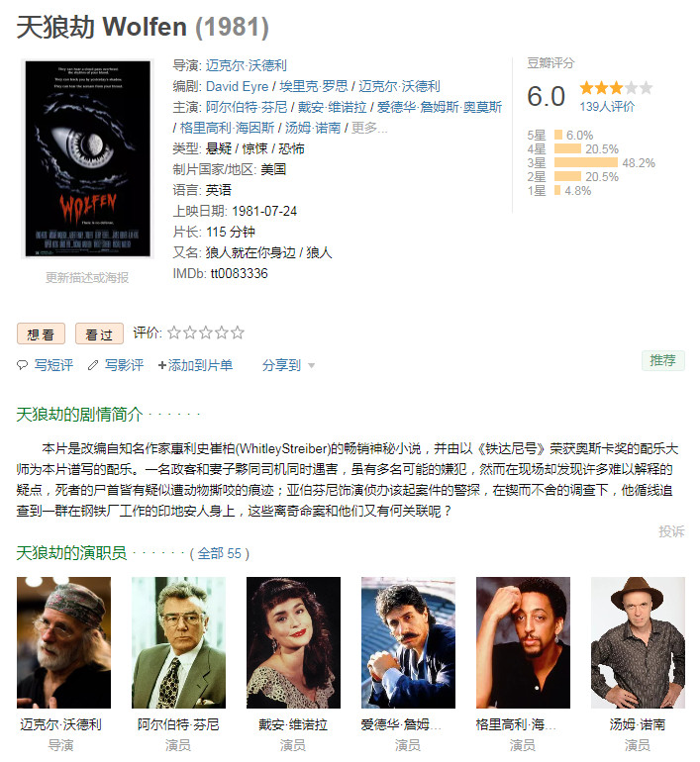Screen dimensions: 700x762
Task: Mark movie as 想看
Action: (x=41, y=333)
